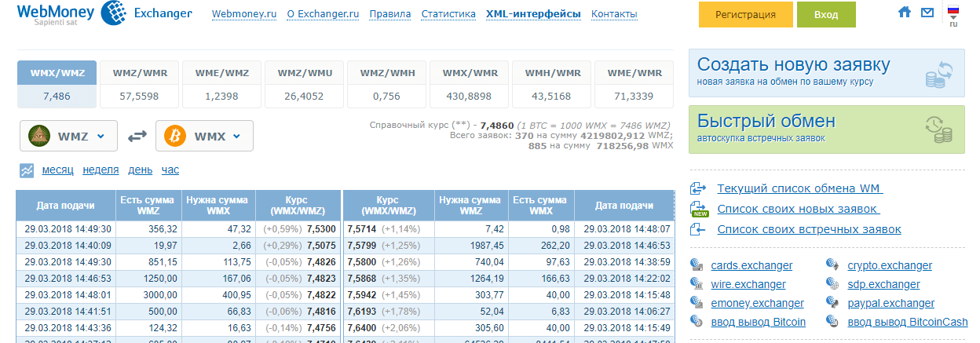This screenshot has height=343, width=980.
Task: Show час chart period
Action: pos(170,170)
